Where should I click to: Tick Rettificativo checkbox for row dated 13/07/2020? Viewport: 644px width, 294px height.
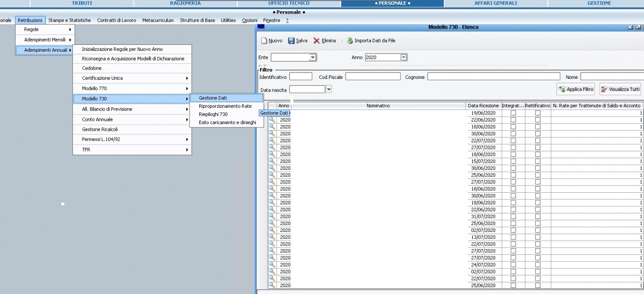[538, 237]
